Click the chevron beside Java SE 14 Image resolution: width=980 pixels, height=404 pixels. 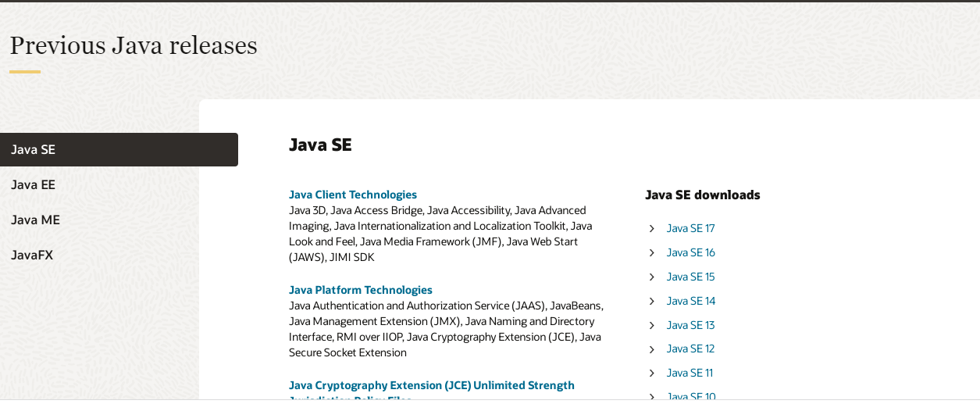pos(652,301)
